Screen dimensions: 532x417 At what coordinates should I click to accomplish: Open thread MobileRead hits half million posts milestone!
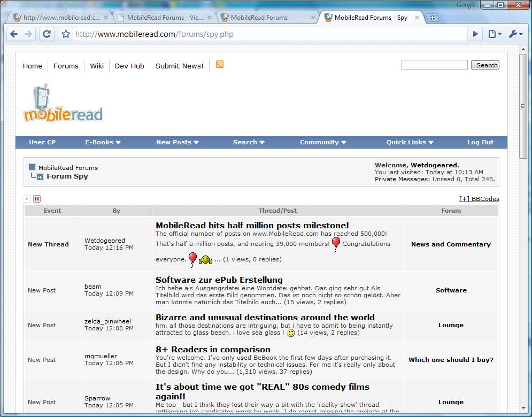point(252,225)
